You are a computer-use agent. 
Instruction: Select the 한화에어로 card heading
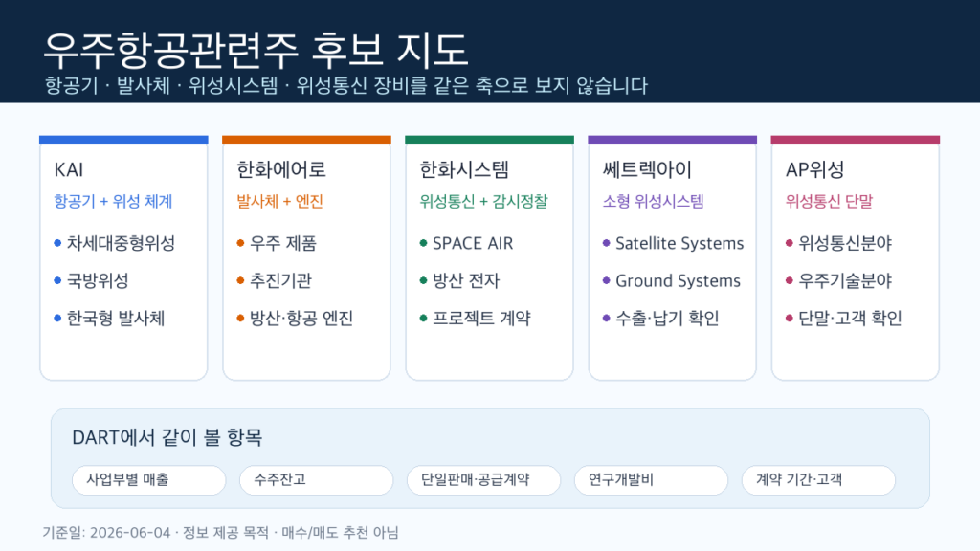281,169
